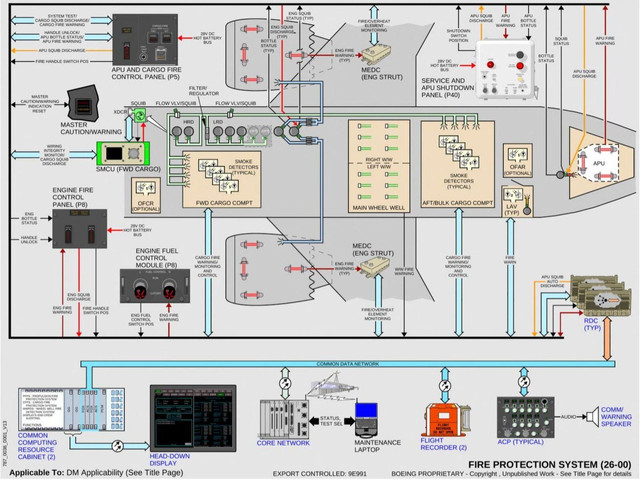Select the FWD cargo compartment smoke detectors
This screenshot has width=640, height=480.
(218, 175)
